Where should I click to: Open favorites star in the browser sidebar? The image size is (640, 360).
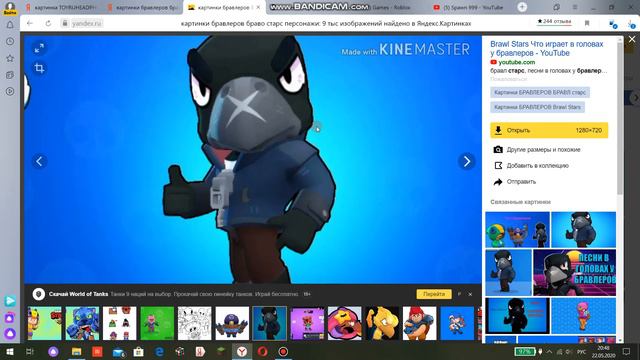[10, 58]
